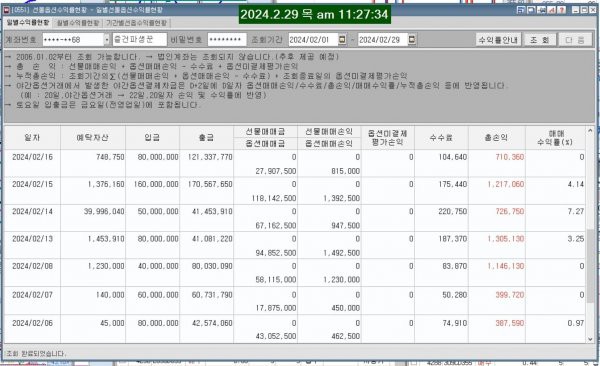Click the start date 2024/02/01 field

click(x=313, y=39)
